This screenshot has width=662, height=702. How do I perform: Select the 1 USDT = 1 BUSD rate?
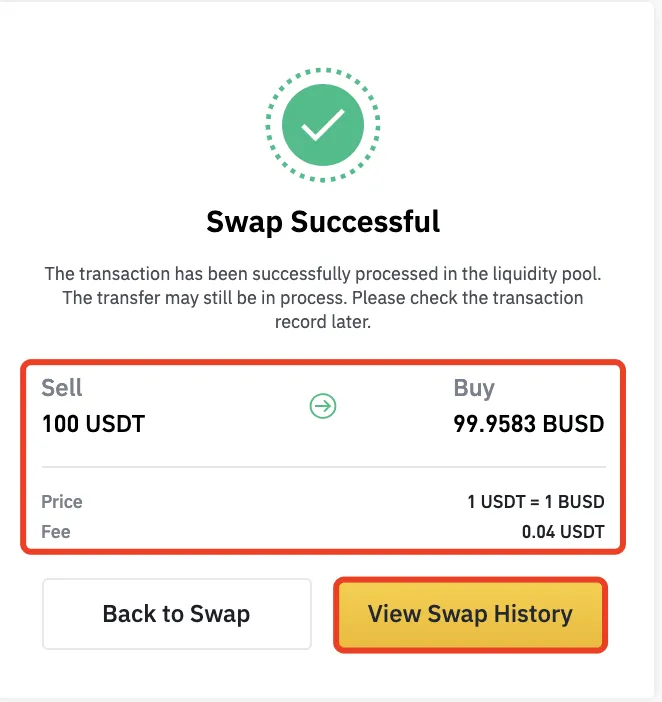[536, 502]
